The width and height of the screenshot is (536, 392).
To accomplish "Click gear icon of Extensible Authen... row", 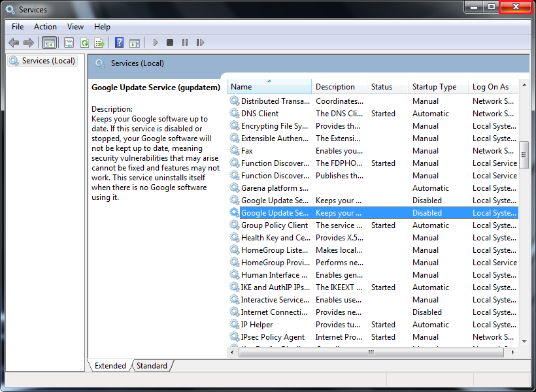I will [235, 139].
